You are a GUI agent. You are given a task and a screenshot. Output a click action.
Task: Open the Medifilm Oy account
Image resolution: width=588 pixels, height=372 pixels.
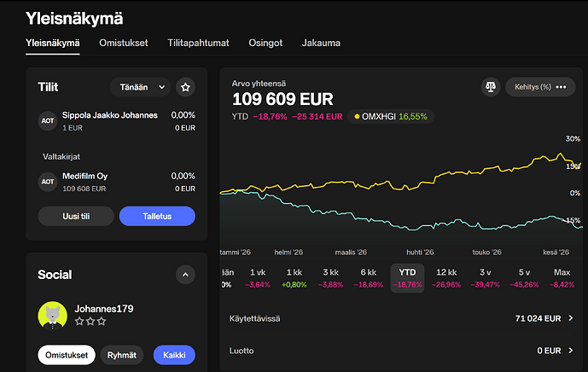pos(117,182)
